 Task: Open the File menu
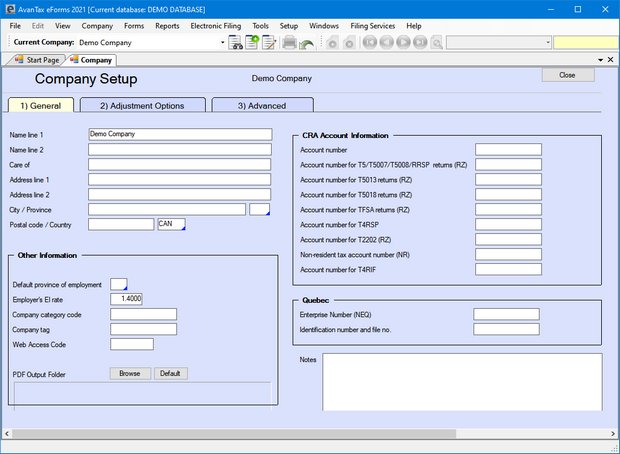click(x=15, y=26)
